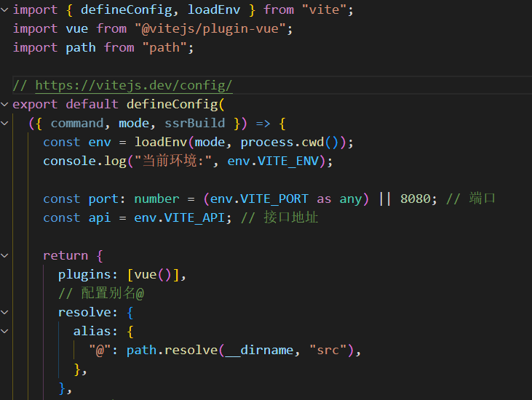
Task: Click the number type annotation
Action: (x=156, y=199)
